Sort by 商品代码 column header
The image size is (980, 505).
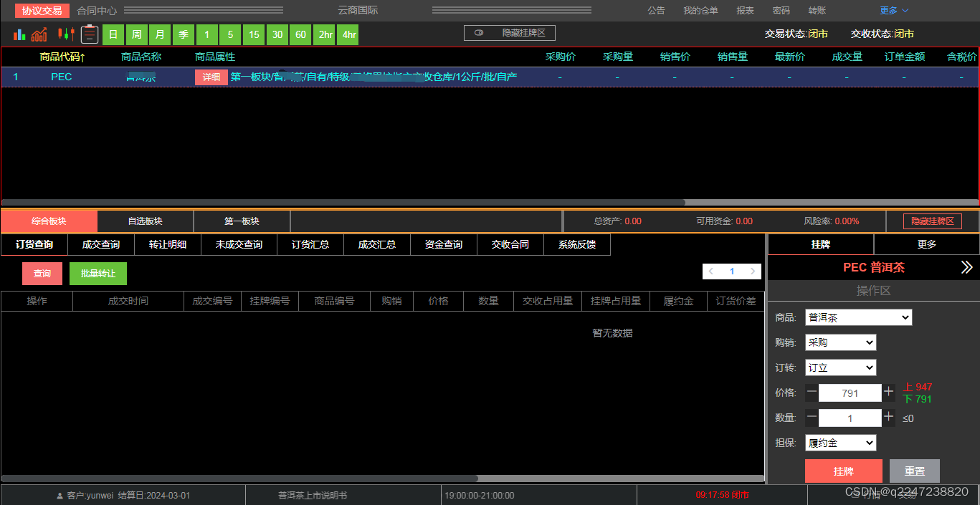click(x=62, y=57)
